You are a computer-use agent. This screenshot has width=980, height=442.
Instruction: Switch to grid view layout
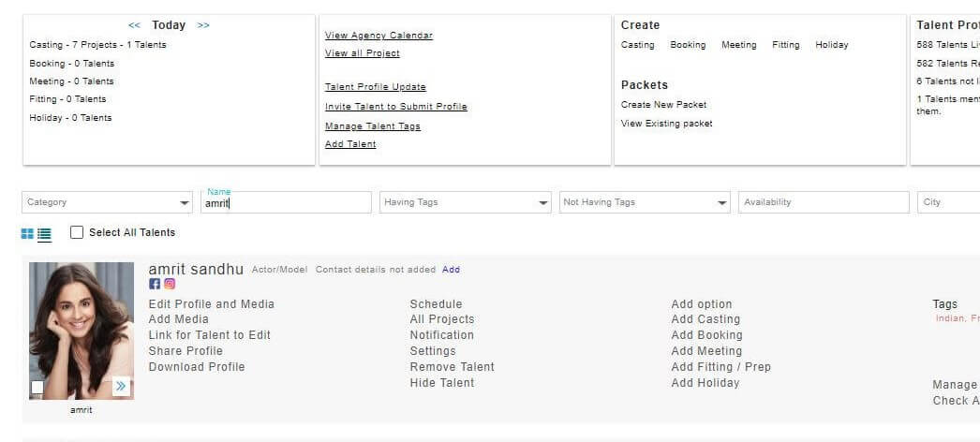click(x=27, y=233)
